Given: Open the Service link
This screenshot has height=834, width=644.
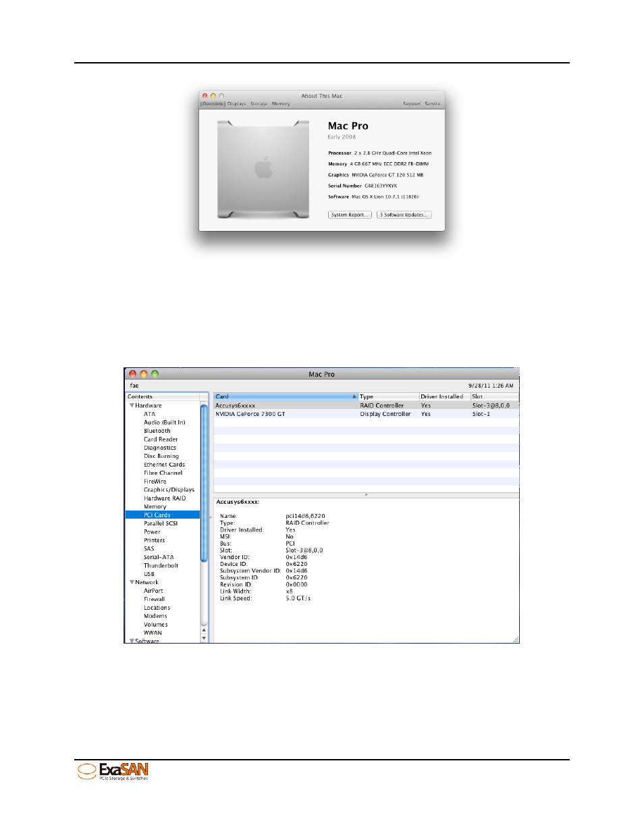Looking at the screenshot, I should [433, 104].
